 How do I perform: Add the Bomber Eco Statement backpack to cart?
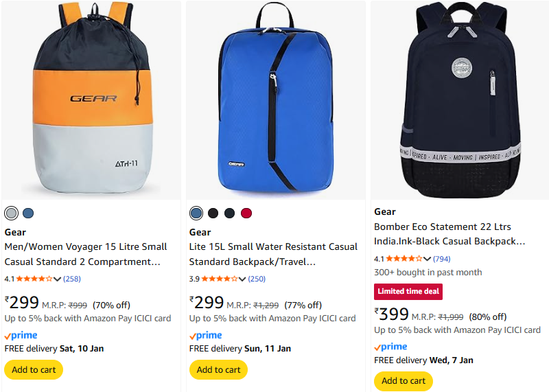pyautogui.click(x=403, y=381)
